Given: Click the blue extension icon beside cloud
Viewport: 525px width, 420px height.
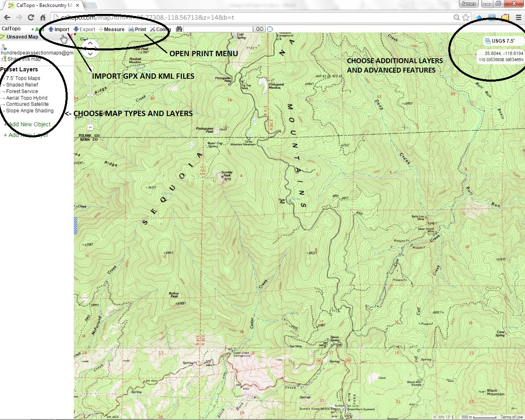Looking at the screenshot, I should click(x=492, y=18).
